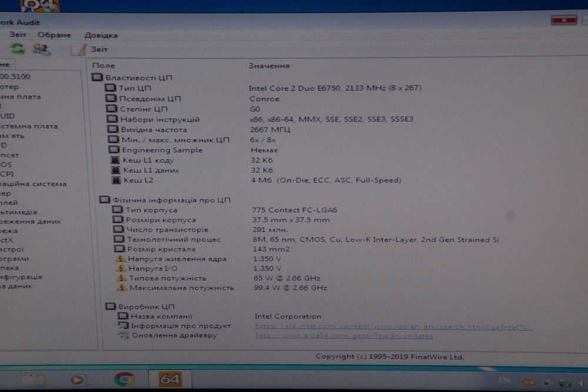Select 'ьтимедіа' item in left tree
Viewport: 588px width, 392px height.
[x=18, y=212]
